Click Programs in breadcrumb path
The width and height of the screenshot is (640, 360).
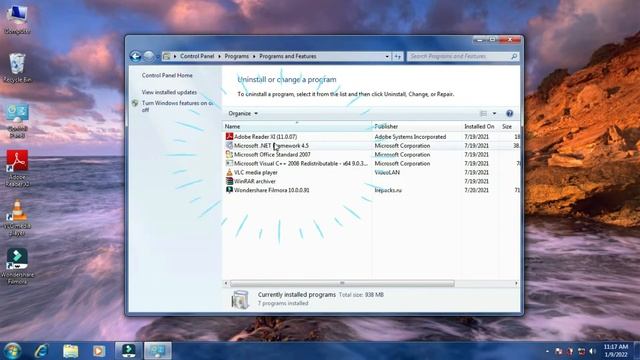tap(236, 56)
